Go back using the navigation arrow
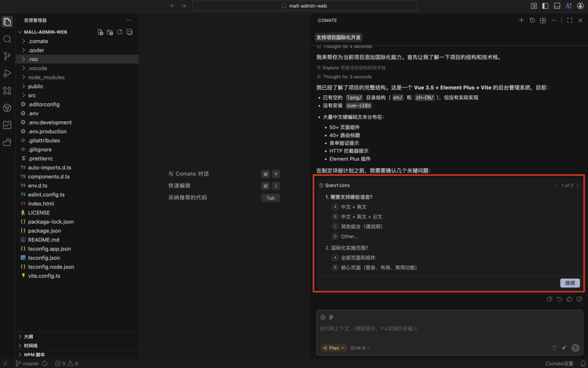This screenshot has height=368, width=588. [173, 5]
